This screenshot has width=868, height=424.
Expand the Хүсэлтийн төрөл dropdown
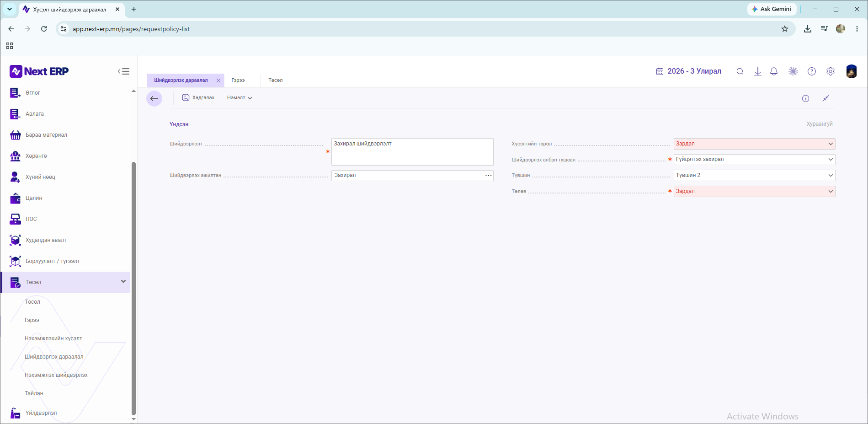pos(754,144)
